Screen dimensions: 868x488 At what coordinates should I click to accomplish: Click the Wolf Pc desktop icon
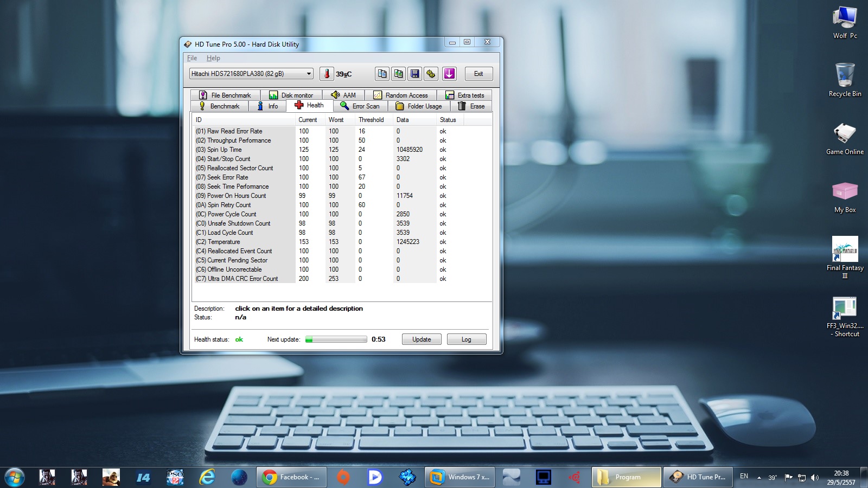[x=845, y=23]
